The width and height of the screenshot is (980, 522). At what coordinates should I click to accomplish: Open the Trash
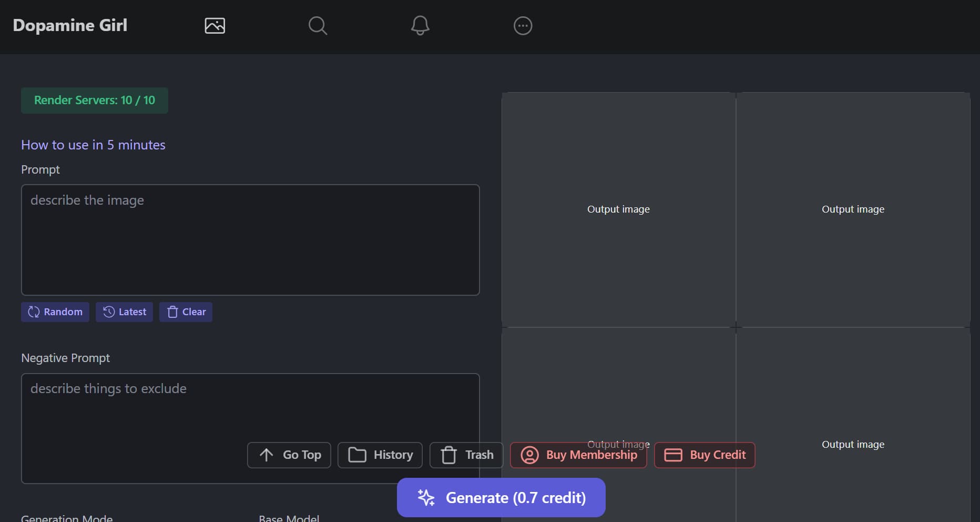pos(466,455)
